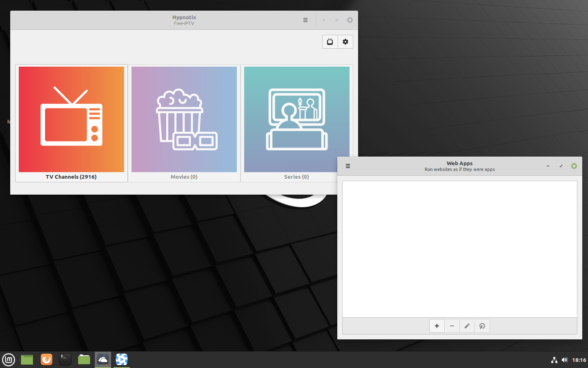Open the volume control in system tray
Screen dimensions: 588x368
tap(565, 360)
